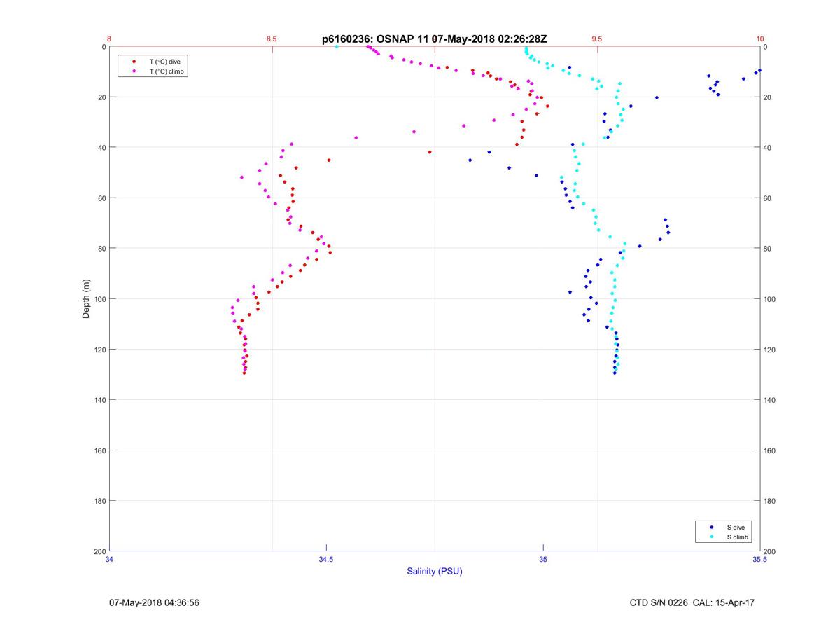Click the "20" tick on the right depth axis
Image resolution: width=840 pixels, height=620 pixels.
pyautogui.click(x=767, y=97)
